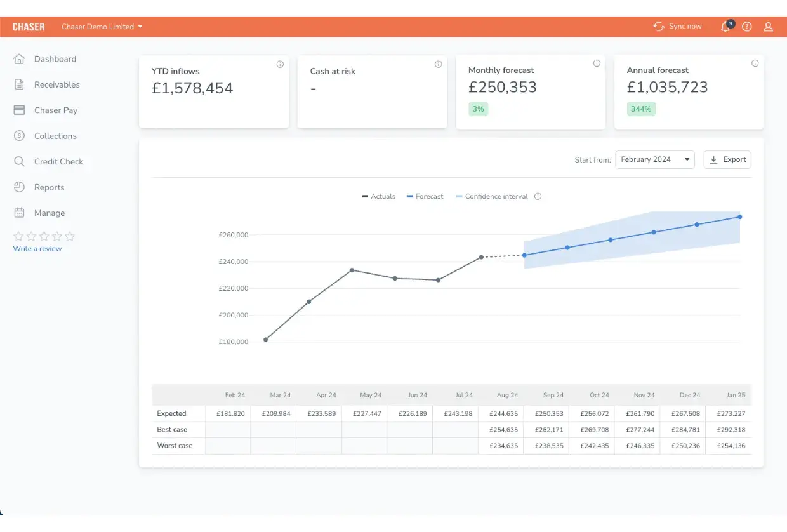Click info icon on Monthly forecast card
The width and height of the screenshot is (787, 532).
[x=597, y=63]
